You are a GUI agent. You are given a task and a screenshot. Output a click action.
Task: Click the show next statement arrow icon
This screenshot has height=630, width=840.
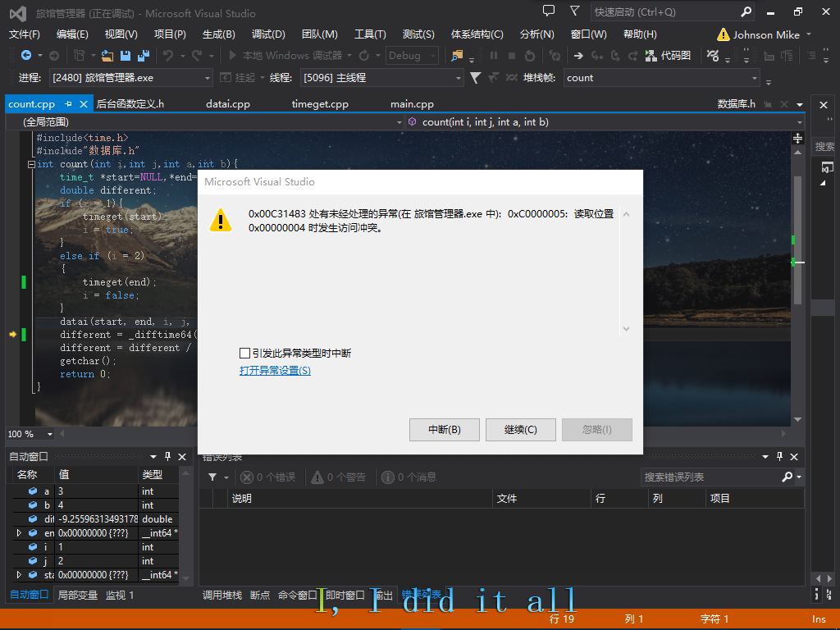click(578, 55)
